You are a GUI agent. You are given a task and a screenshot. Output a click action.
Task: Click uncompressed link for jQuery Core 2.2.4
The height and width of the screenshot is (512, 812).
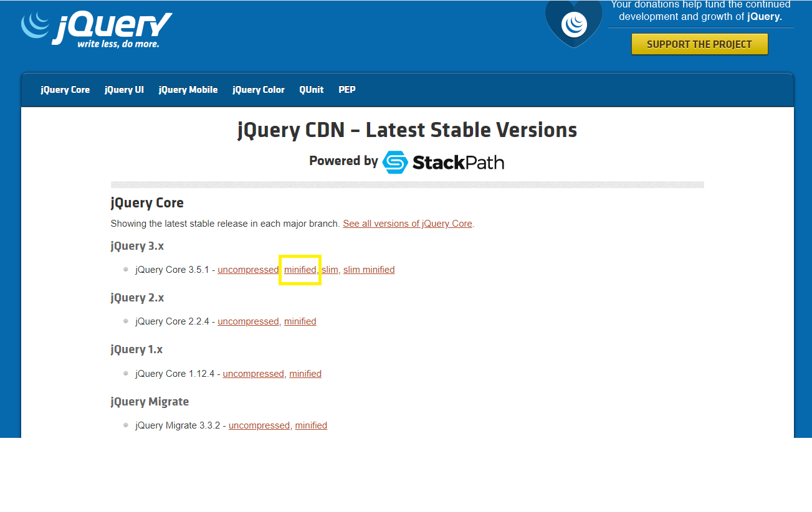tap(248, 321)
